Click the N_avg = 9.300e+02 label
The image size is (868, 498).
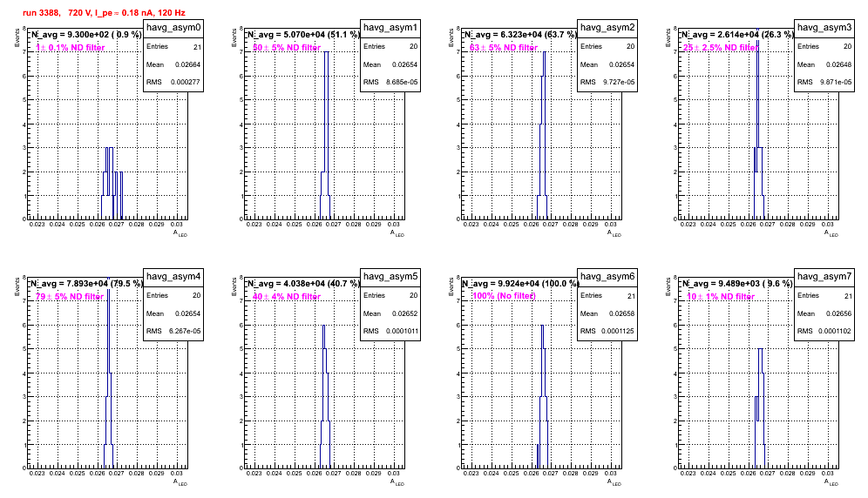click(x=85, y=34)
